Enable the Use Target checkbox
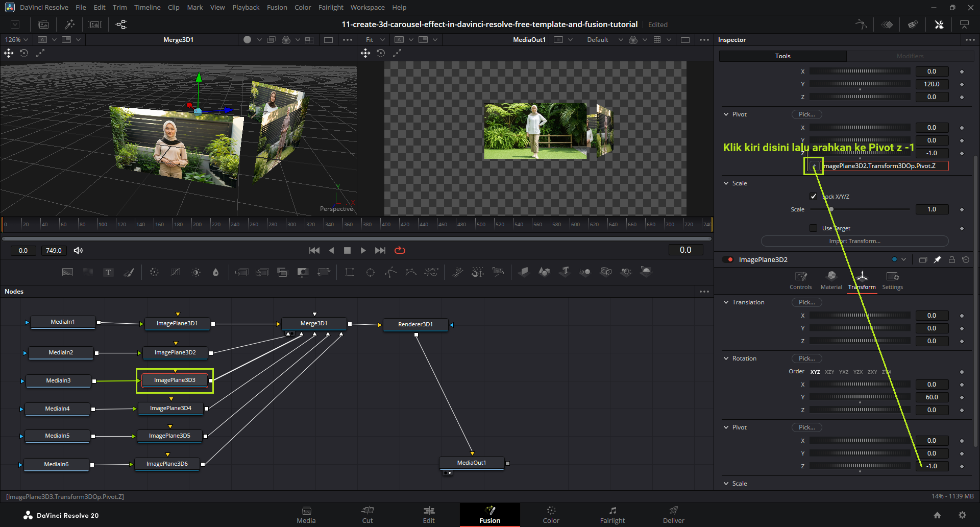The width and height of the screenshot is (980, 527). pyautogui.click(x=814, y=228)
